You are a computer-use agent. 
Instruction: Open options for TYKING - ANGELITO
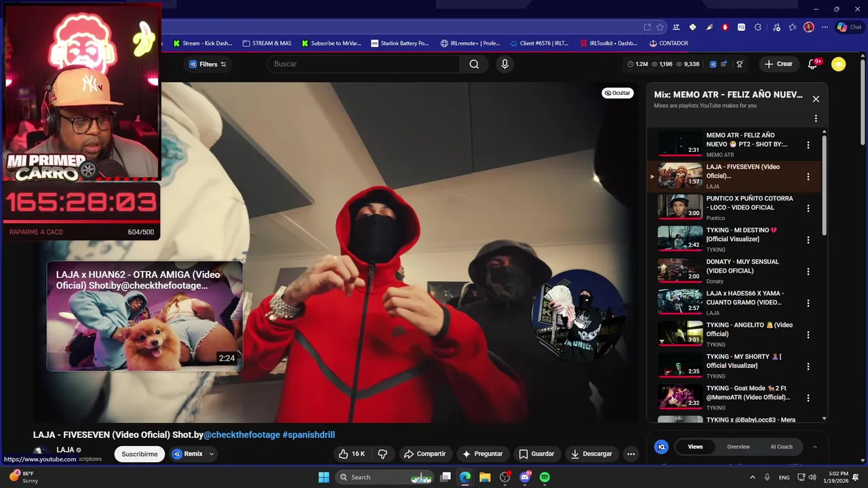(808, 335)
